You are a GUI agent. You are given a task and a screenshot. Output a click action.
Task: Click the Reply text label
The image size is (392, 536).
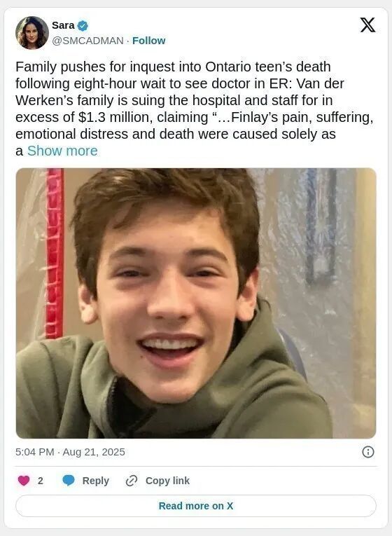point(96,481)
